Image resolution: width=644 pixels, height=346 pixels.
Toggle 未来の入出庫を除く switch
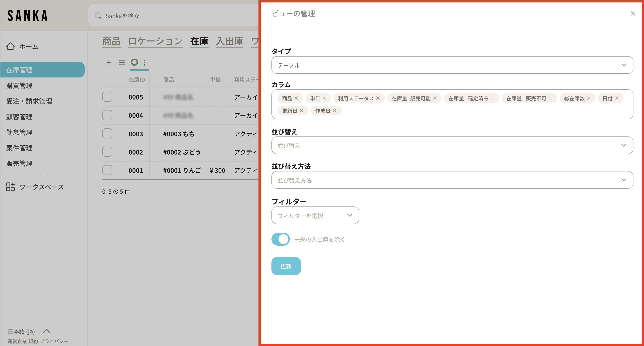[x=280, y=239]
